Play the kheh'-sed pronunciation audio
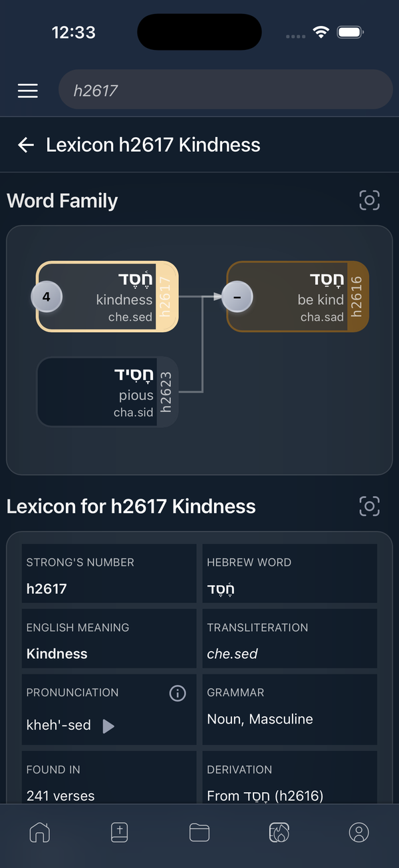 pyautogui.click(x=108, y=726)
